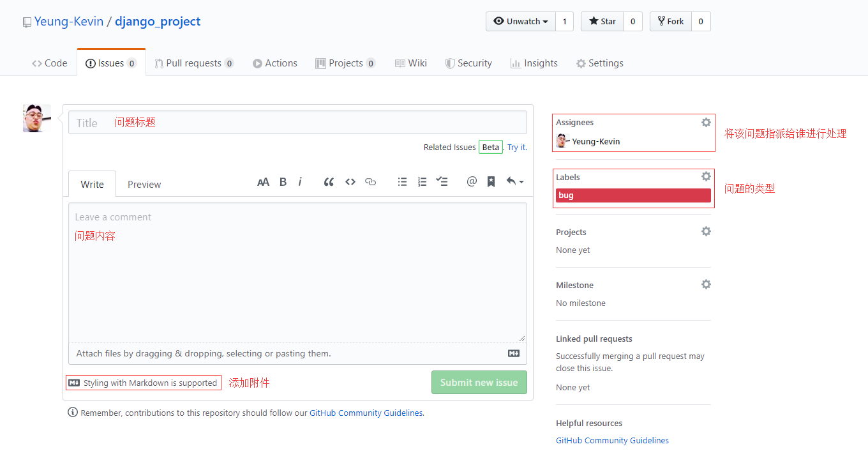
Task: Open Projects gear settings
Action: tap(706, 231)
